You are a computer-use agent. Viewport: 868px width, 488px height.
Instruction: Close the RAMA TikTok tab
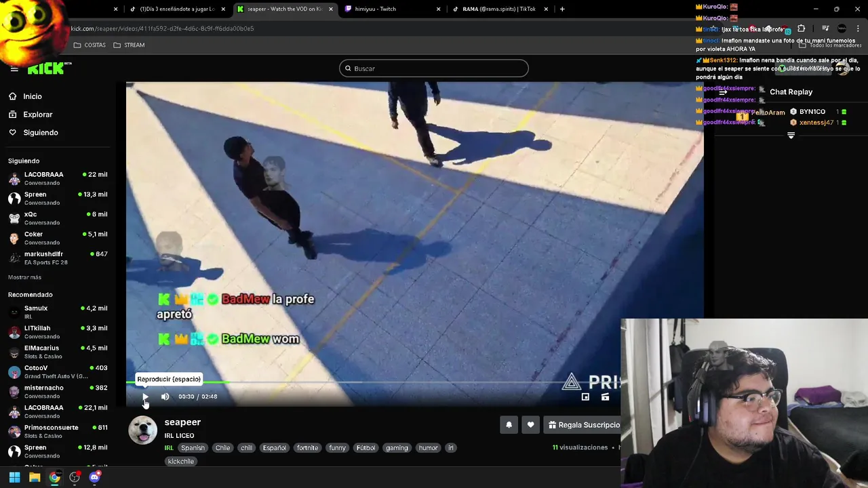[546, 9]
